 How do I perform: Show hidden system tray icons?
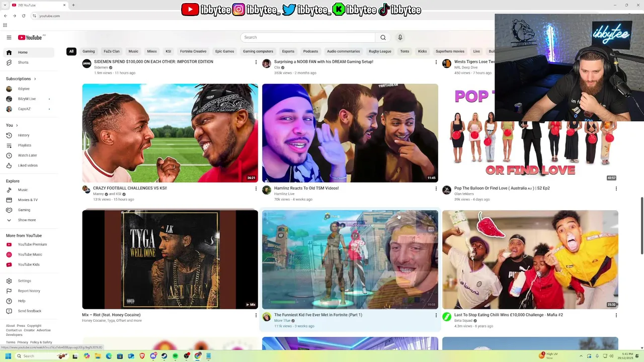(x=582, y=356)
